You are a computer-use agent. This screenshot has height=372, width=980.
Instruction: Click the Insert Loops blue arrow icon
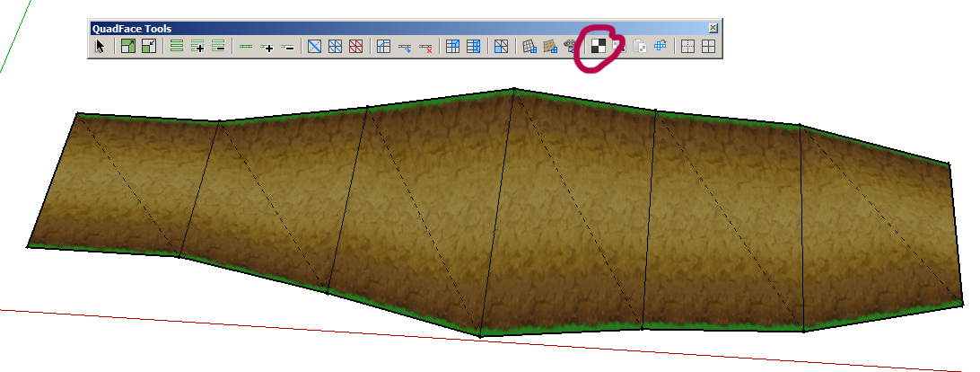coord(405,47)
